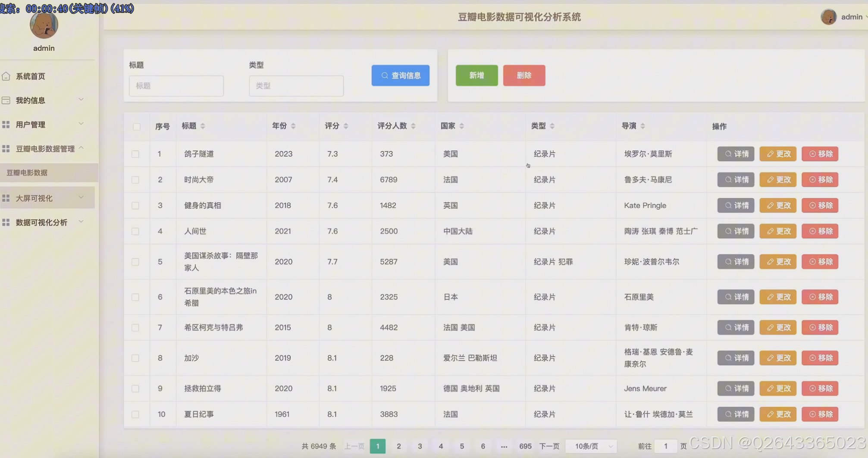Tick the checkbox for 夏日纪事
Screen dimensions: 868x458
coord(135,414)
